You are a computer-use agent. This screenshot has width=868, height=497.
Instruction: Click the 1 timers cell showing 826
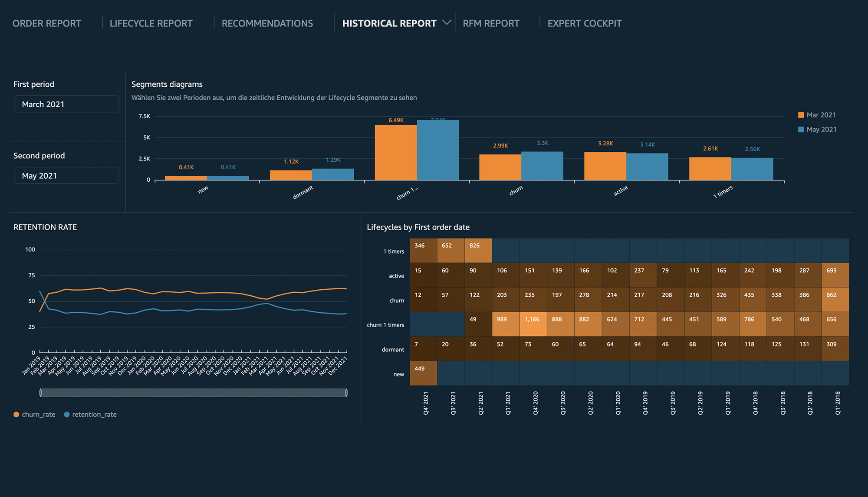[x=478, y=250]
